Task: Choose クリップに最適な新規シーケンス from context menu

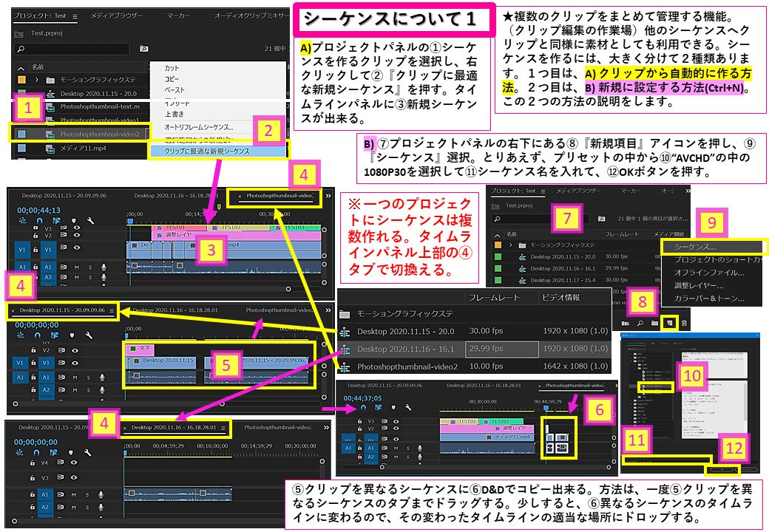Action: pyautogui.click(x=219, y=151)
